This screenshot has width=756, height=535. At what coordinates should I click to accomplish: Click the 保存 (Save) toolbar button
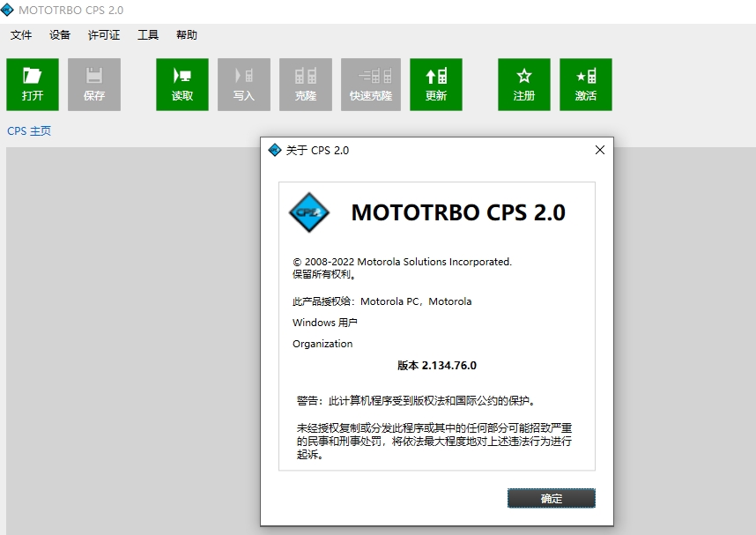click(94, 85)
